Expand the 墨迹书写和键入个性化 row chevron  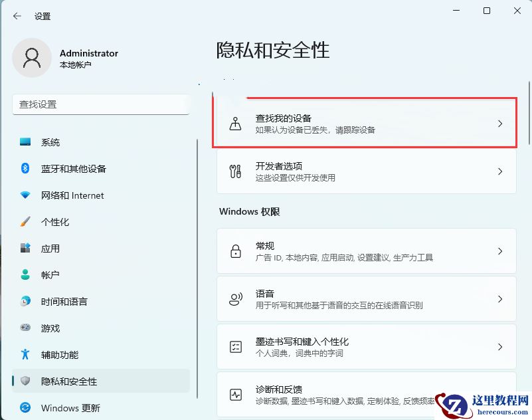click(500, 346)
